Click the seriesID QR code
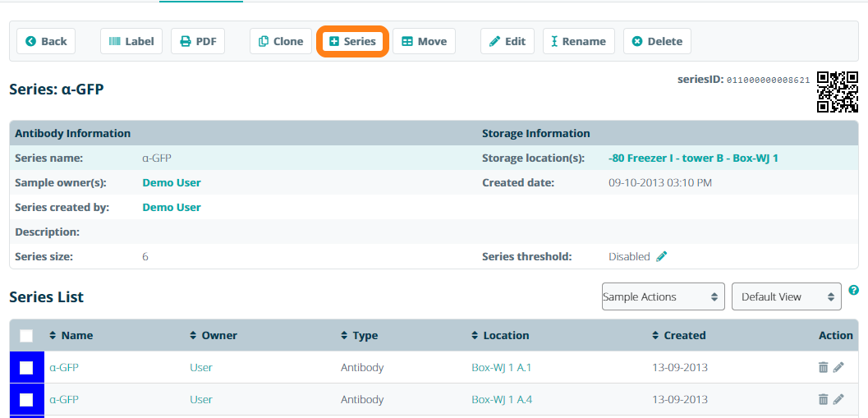 838,91
